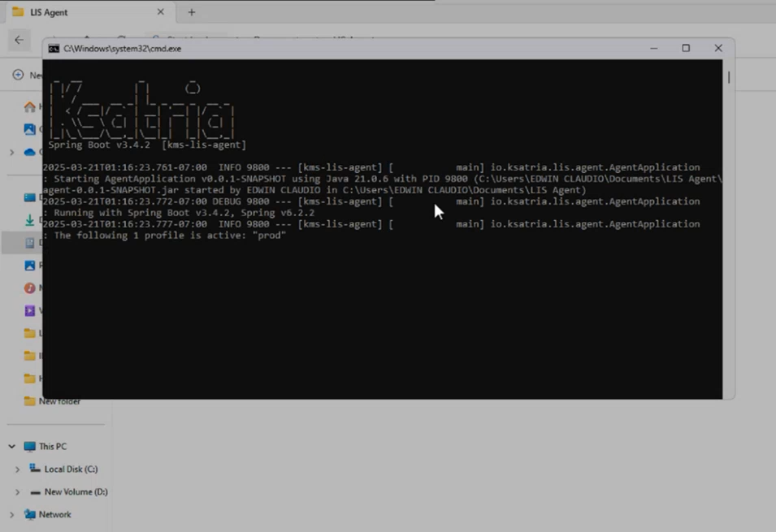Close the LIS Agent Explorer tab
The image size is (776, 532).
160,12
